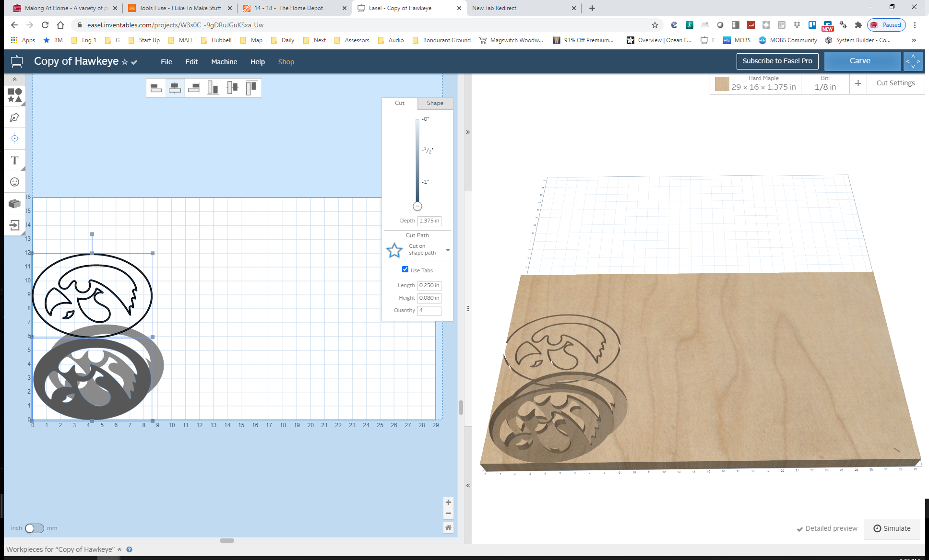Select the Import tool
929x560 pixels.
point(14,225)
